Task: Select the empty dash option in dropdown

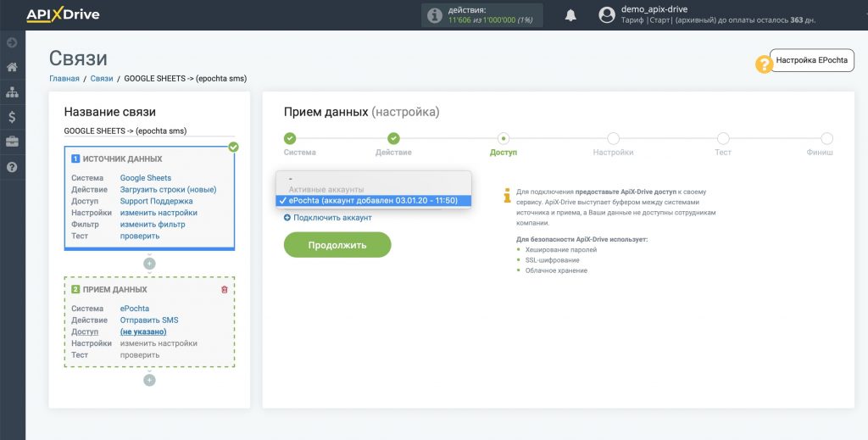Action: tap(374, 179)
